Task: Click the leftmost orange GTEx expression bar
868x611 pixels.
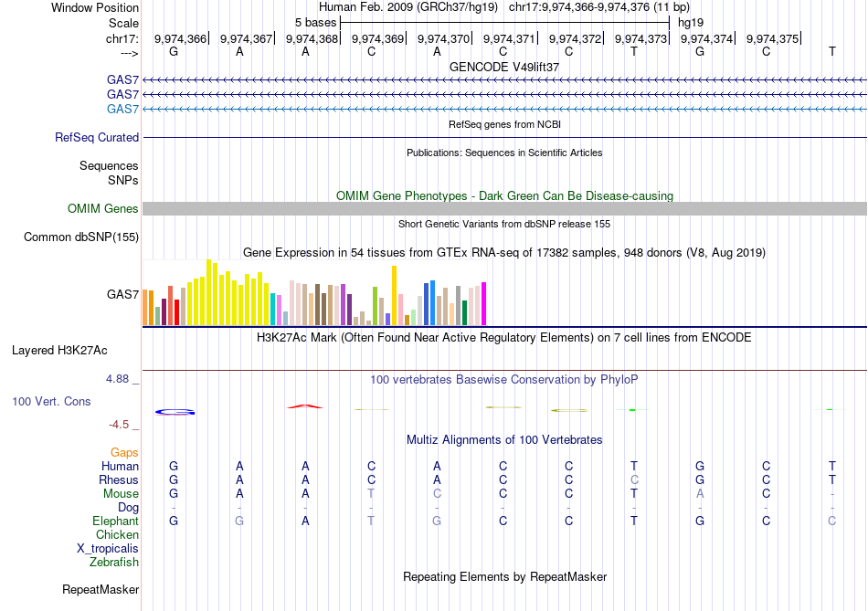Action: coord(145,307)
